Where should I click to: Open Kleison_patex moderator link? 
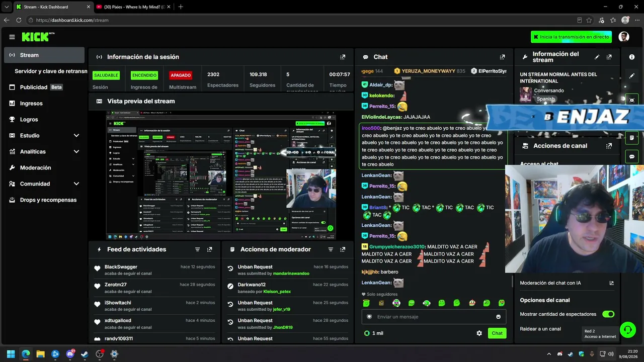coord(277,292)
